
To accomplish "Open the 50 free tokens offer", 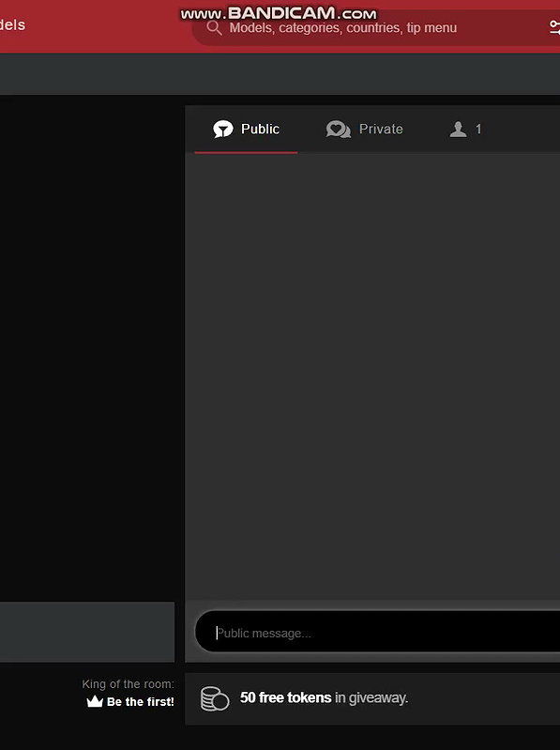I will tap(286, 697).
